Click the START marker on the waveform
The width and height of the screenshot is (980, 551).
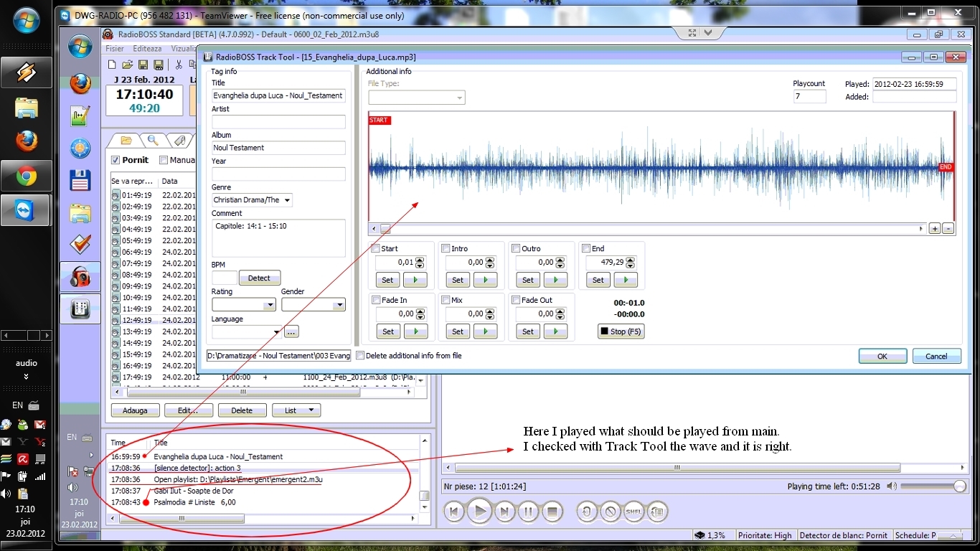pyautogui.click(x=380, y=120)
